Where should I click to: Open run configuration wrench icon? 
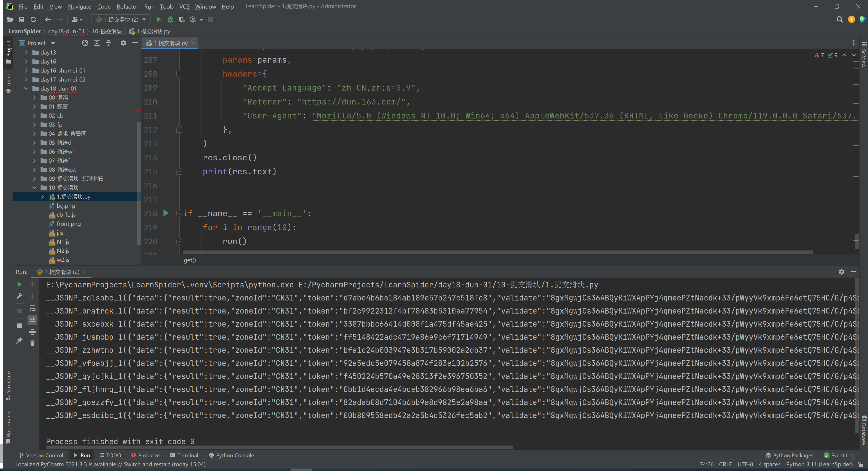19,296
